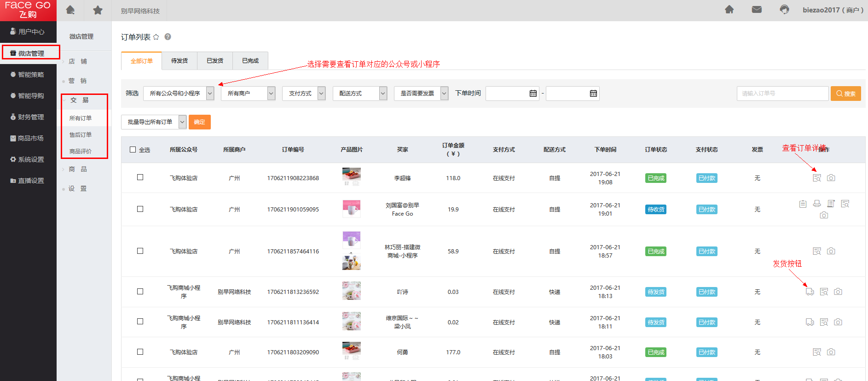868x381 pixels.
Task: Click the printer icon for order 1706211901059095
Action: 817,204
